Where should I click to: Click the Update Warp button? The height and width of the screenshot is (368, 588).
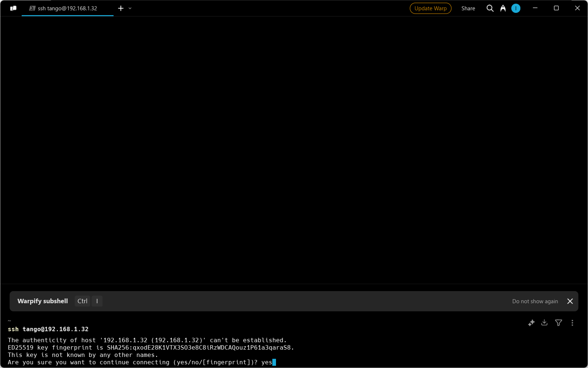coord(430,8)
